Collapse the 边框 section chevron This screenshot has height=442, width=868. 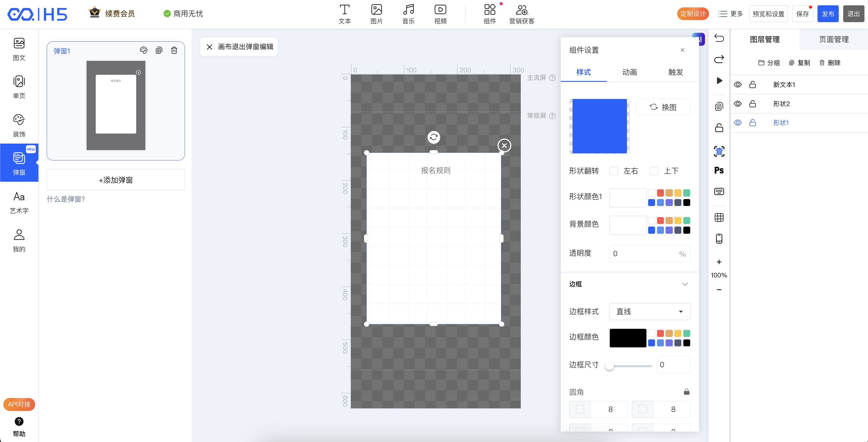pyautogui.click(x=685, y=284)
